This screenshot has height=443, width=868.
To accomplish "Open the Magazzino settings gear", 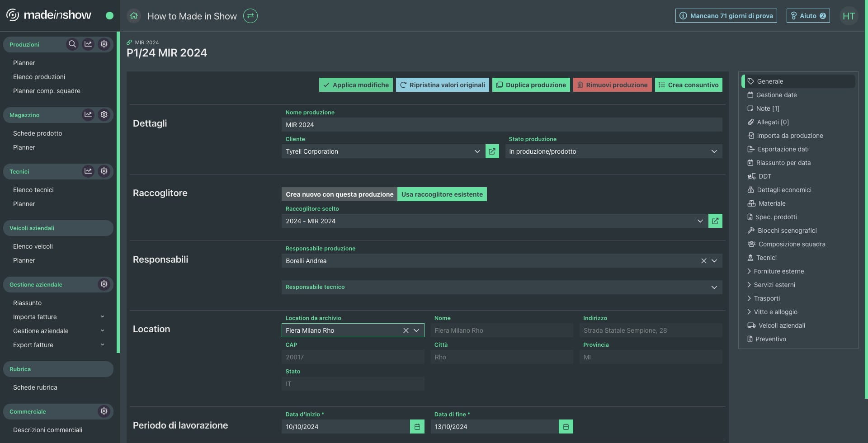I will pos(104,114).
